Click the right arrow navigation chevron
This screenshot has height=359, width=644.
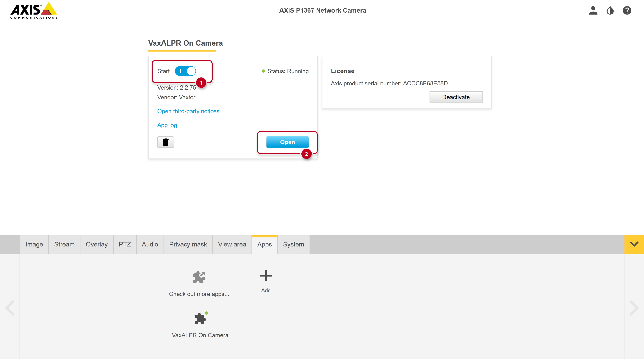tap(634, 308)
